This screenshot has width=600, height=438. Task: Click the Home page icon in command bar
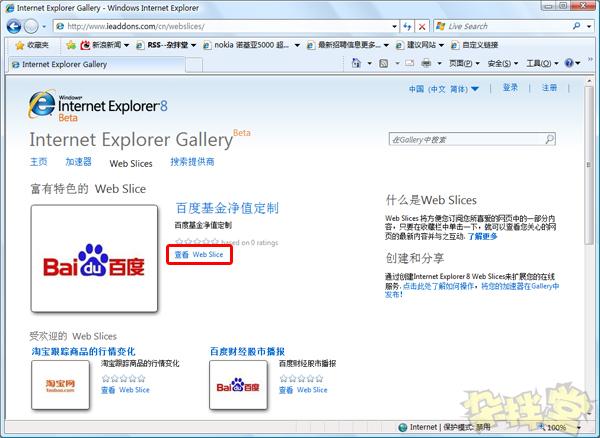point(356,63)
